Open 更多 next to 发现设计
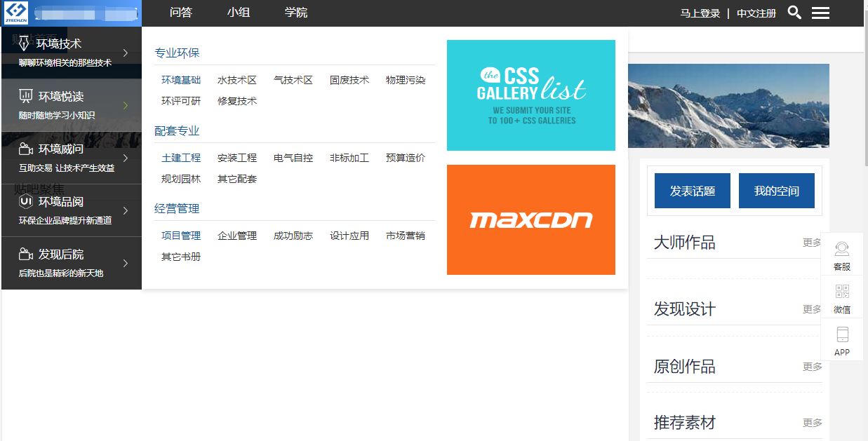 click(813, 309)
